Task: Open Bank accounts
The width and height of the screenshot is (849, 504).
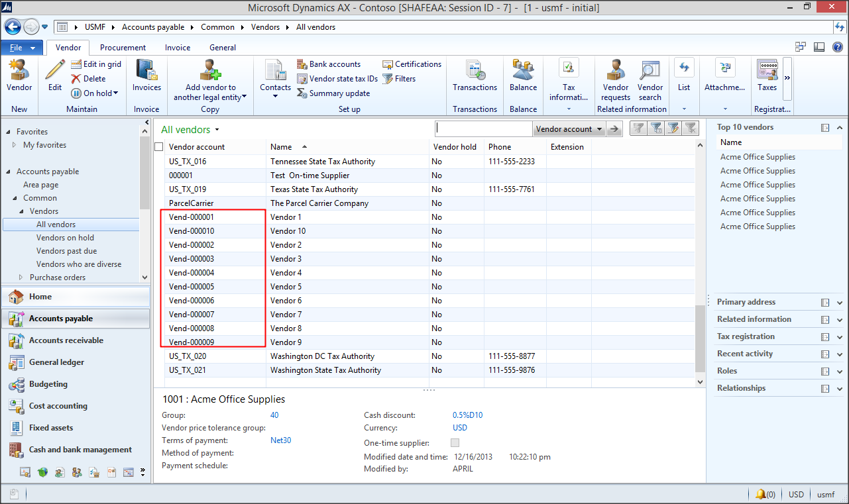Action: pos(329,64)
